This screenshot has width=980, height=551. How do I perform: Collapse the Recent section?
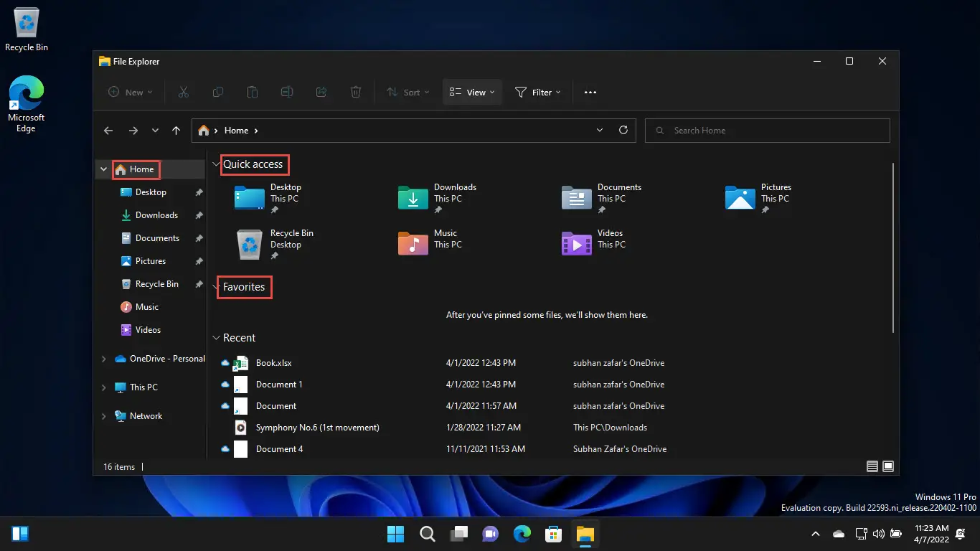pyautogui.click(x=216, y=338)
